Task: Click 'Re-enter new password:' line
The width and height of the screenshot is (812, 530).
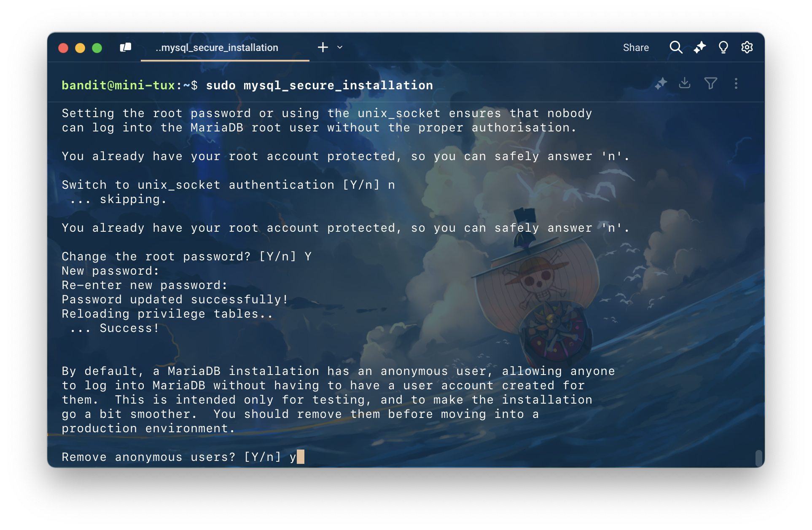Action: point(145,285)
